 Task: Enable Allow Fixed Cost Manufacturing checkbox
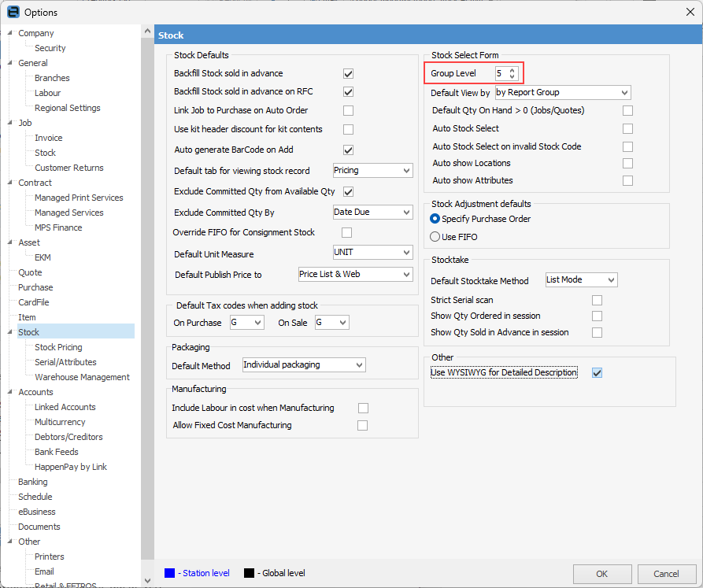pyautogui.click(x=362, y=425)
